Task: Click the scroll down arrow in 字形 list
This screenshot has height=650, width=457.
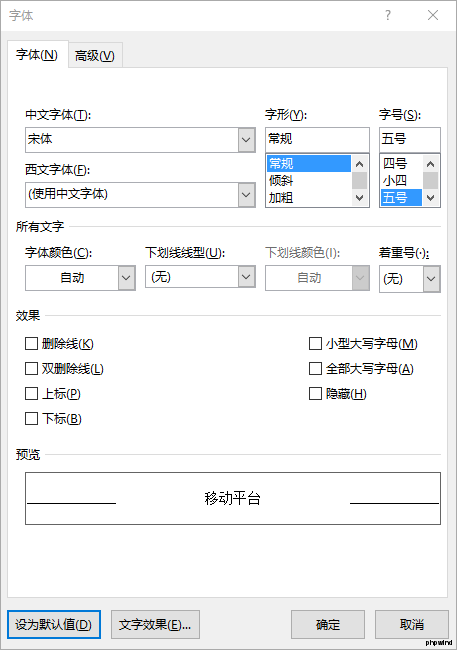Action: [x=360, y=198]
